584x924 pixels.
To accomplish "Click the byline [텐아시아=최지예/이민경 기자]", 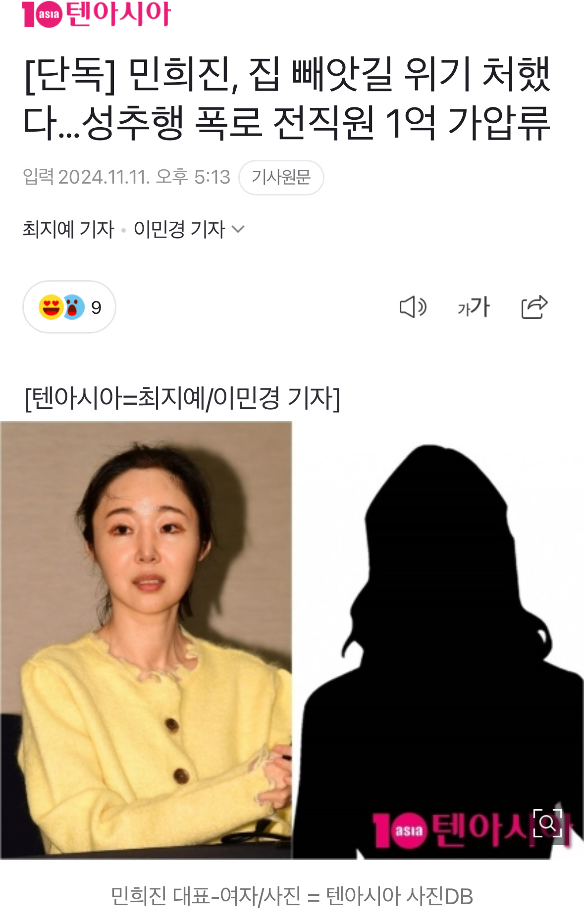I will point(182,398).
